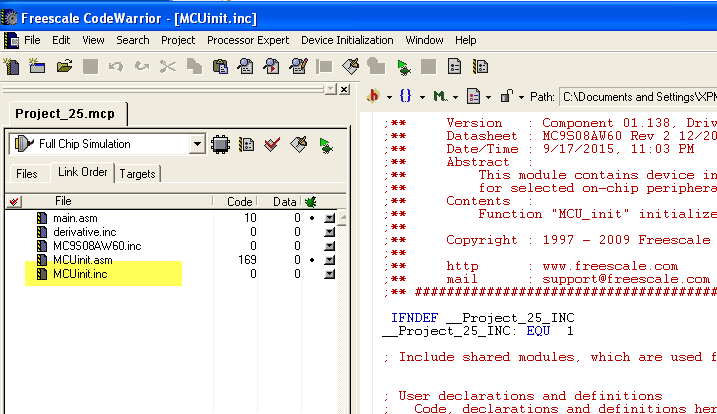Click the Copy toolbar icon
Viewport: 717px width, 414px height.
click(x=194, y=67)
